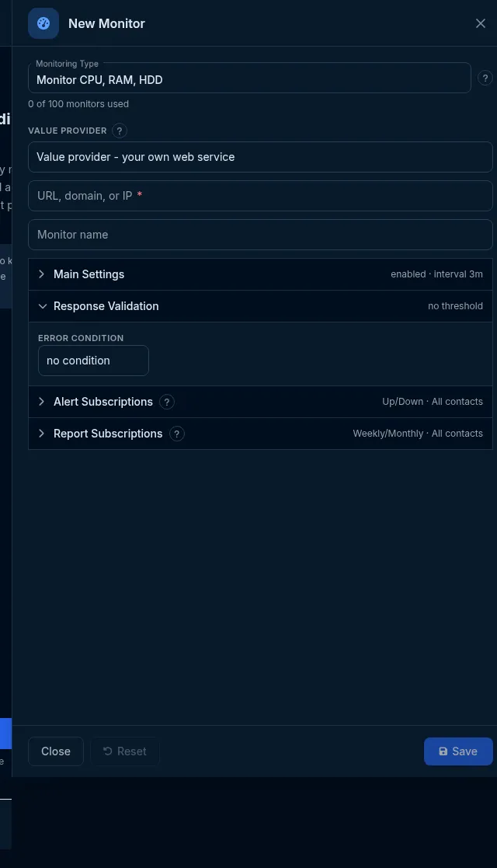Click the Close button
Viewport: 497px width, 868px height.
coord(56,751)
